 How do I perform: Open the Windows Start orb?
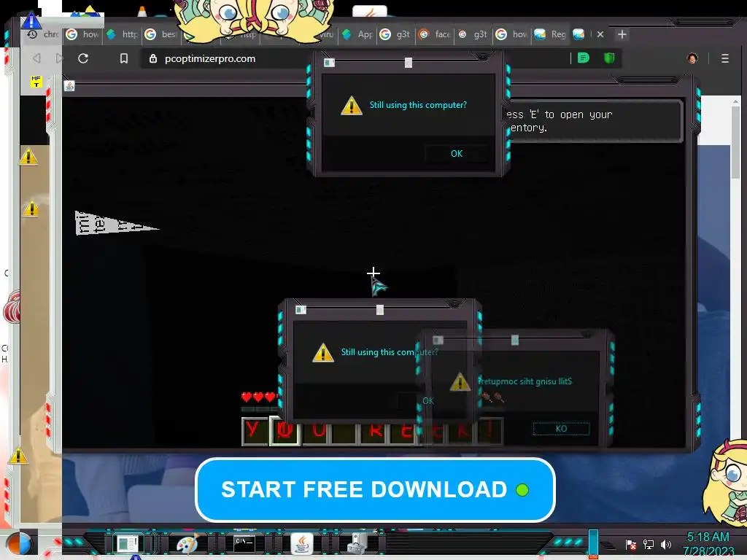[19, 544]
